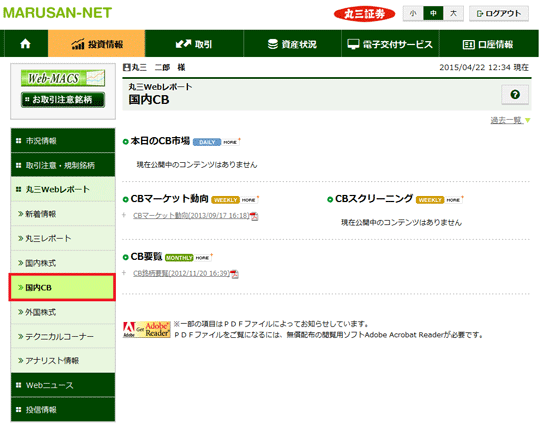This screenshot has height=433, width=540.
Task: Open the CB銘柄要覧 2012/11/20 report link
Action: pyautogui.click(x=181, y=274)
